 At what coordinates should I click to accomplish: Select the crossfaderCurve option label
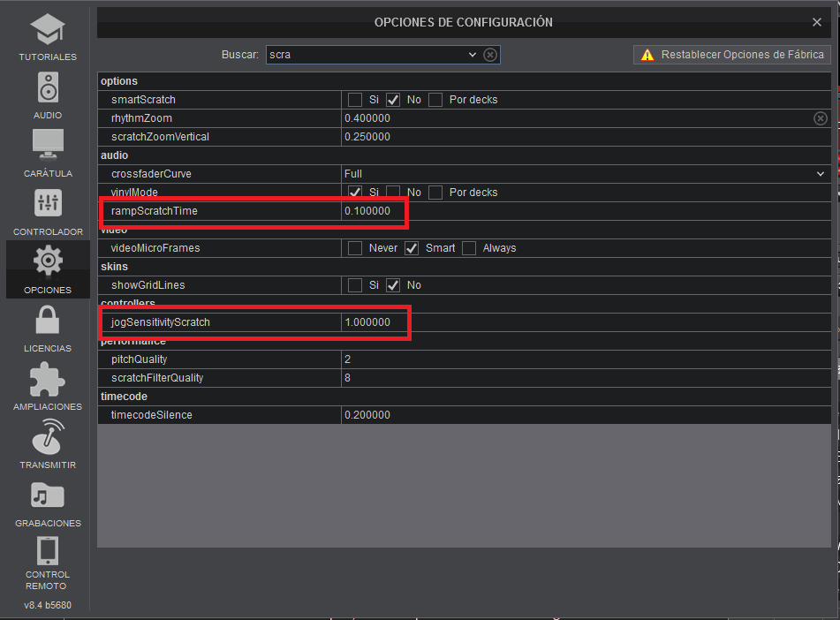tap(151, 174)
